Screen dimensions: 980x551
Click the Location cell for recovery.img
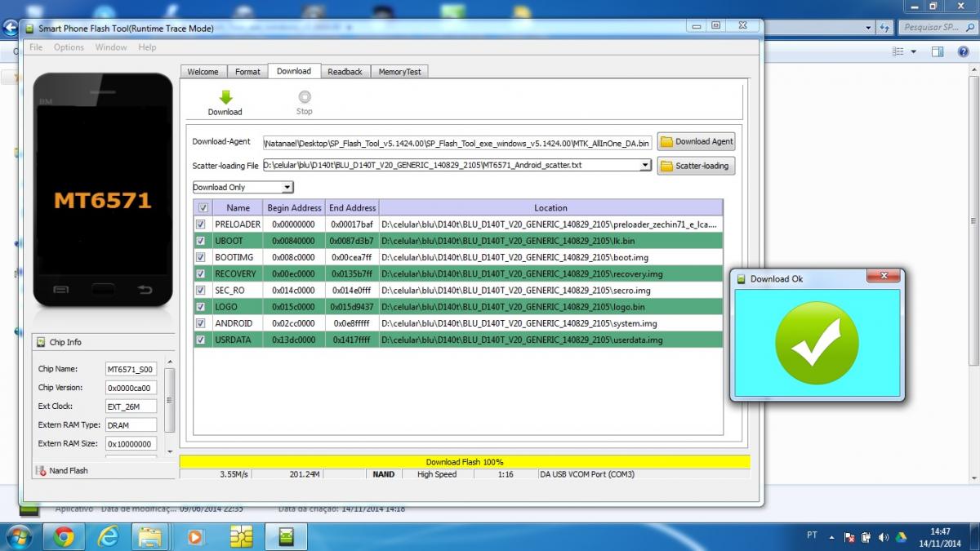(551, 273)
